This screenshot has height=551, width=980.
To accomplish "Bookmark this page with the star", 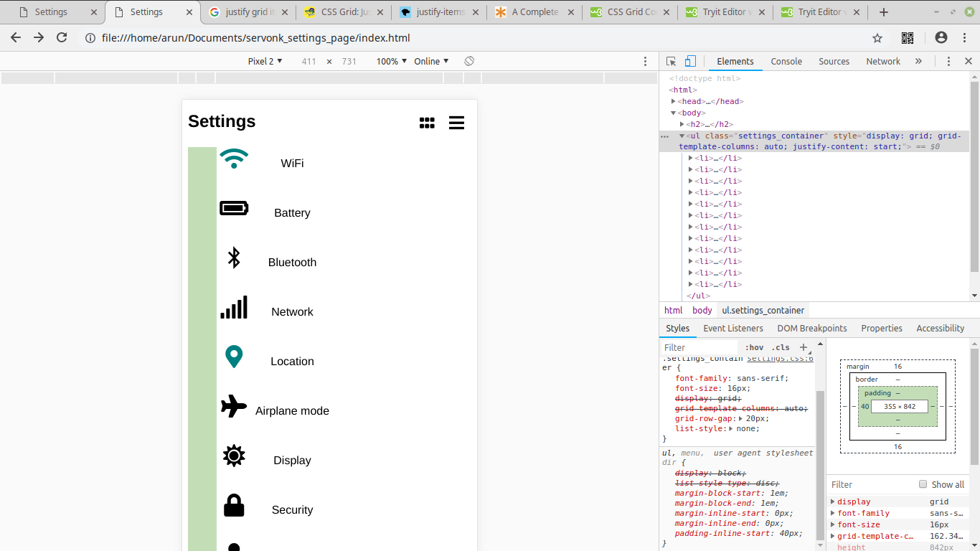I will click(x=877, y=38).
